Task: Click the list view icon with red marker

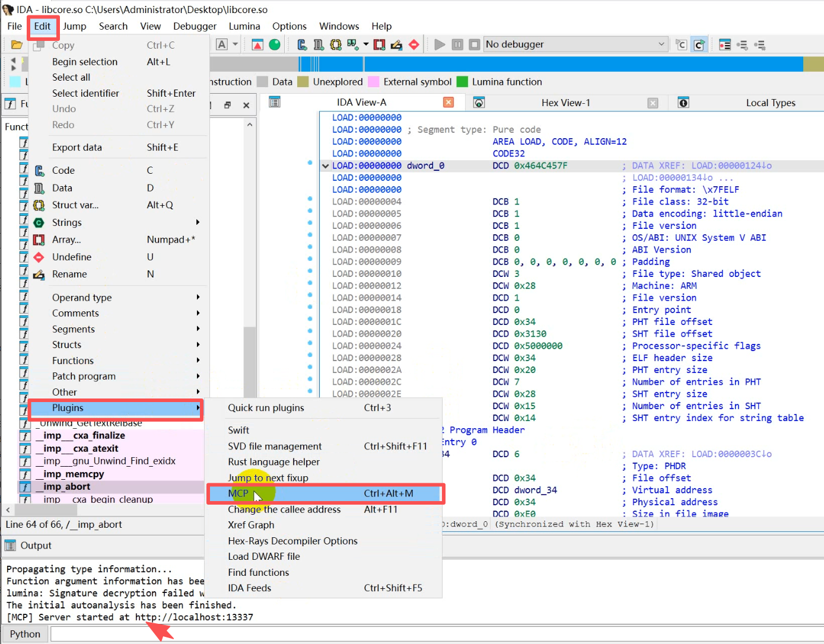Action: 725,44
